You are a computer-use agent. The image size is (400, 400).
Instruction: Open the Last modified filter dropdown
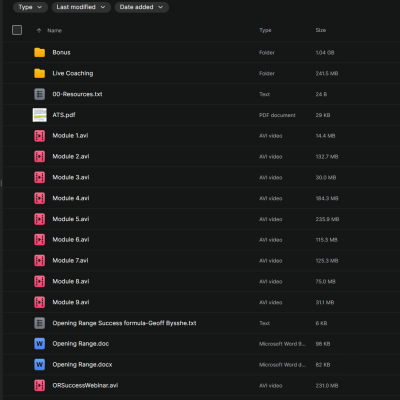click(81, 7)
